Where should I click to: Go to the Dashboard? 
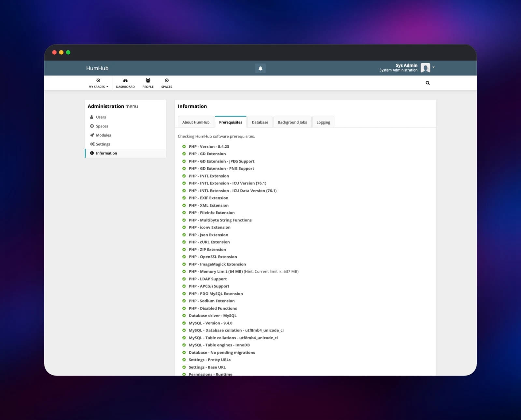125,83
